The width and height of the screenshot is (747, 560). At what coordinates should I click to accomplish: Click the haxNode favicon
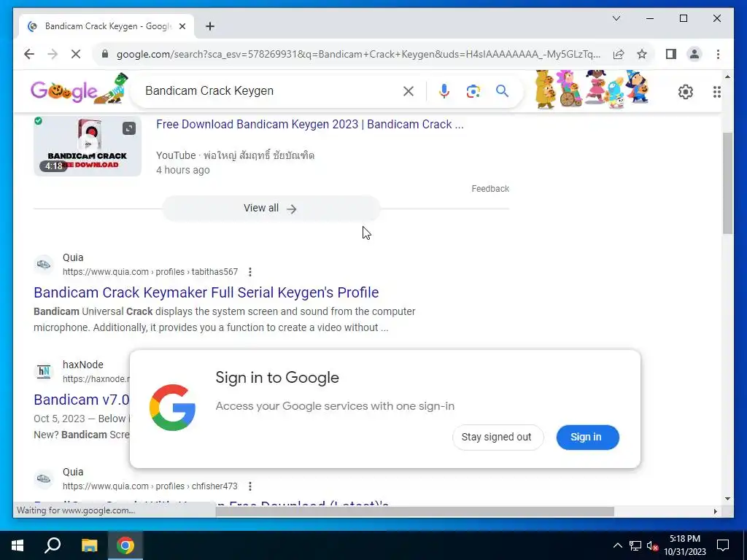pos(43,371)
